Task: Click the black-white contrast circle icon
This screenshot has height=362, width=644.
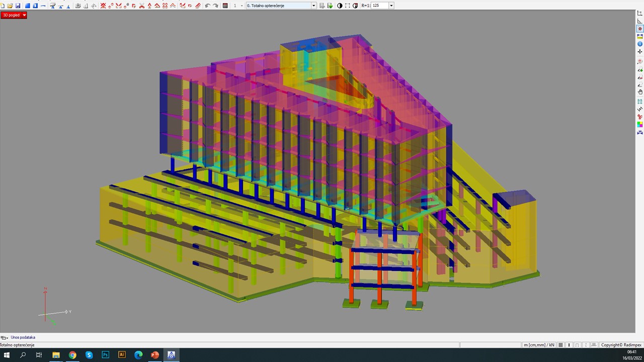Action: [340, 6]
